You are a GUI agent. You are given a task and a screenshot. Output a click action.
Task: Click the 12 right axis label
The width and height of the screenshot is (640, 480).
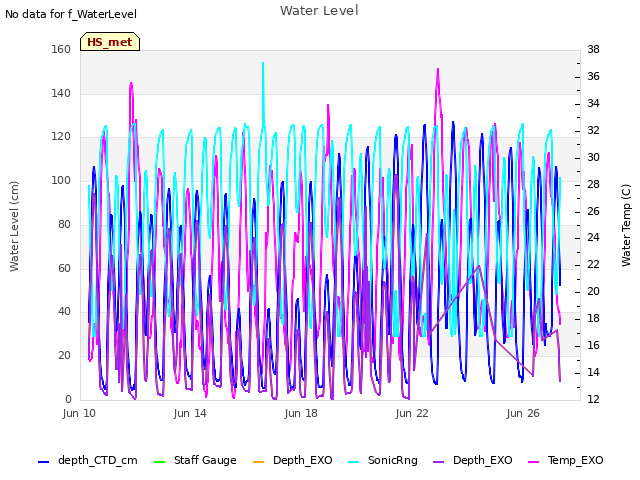pyautogui.click(x=593, y=399)
